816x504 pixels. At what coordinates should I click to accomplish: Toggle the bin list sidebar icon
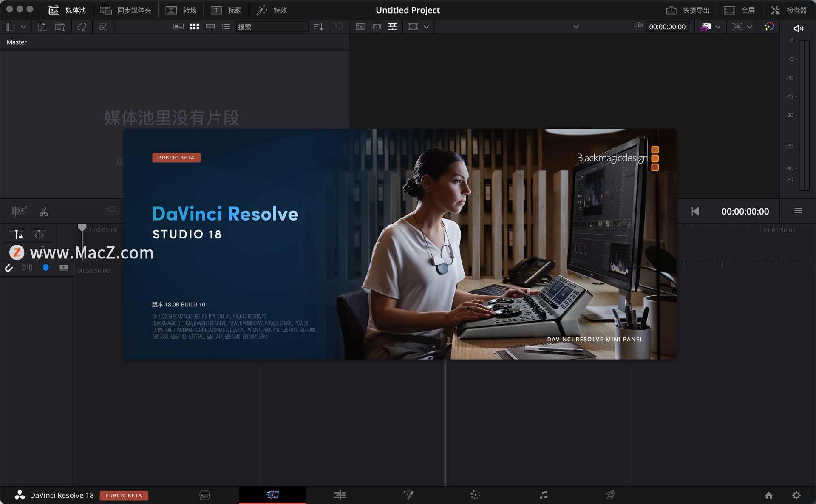tap(10, 27)
